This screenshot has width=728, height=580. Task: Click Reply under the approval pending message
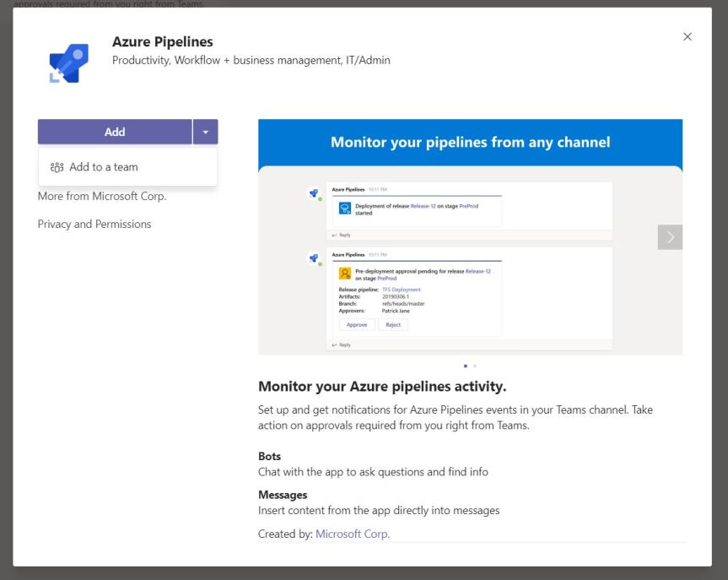pos(342,345)
